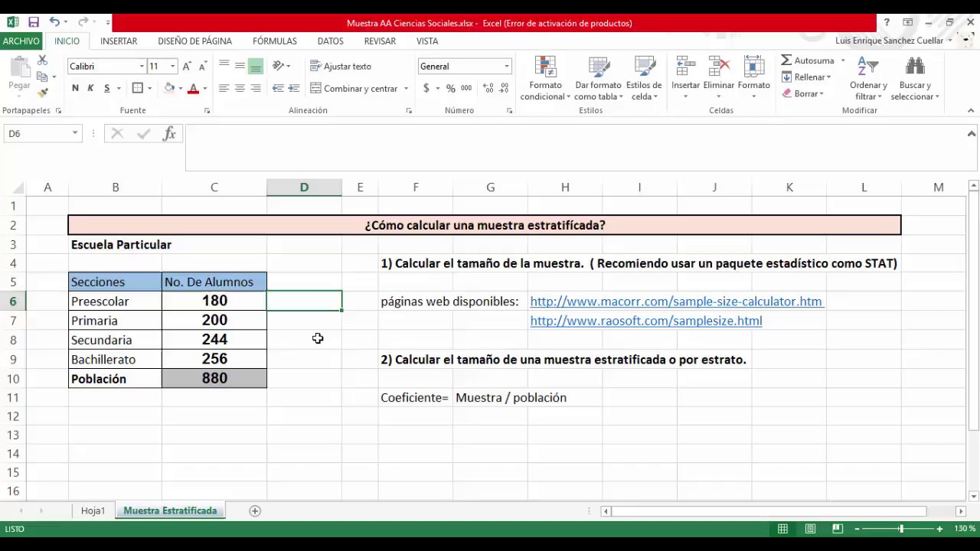Switch to Normal view in status bar

[782, 529]
